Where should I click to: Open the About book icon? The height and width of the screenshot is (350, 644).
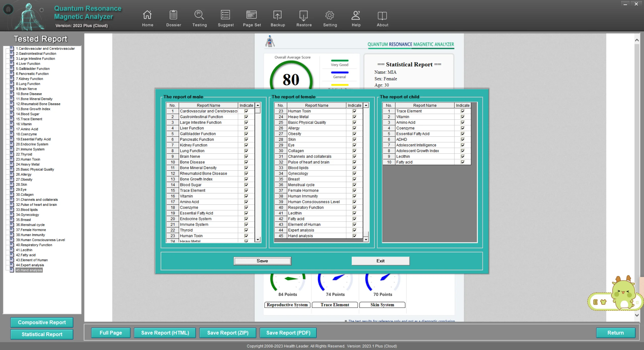[382, 15]
